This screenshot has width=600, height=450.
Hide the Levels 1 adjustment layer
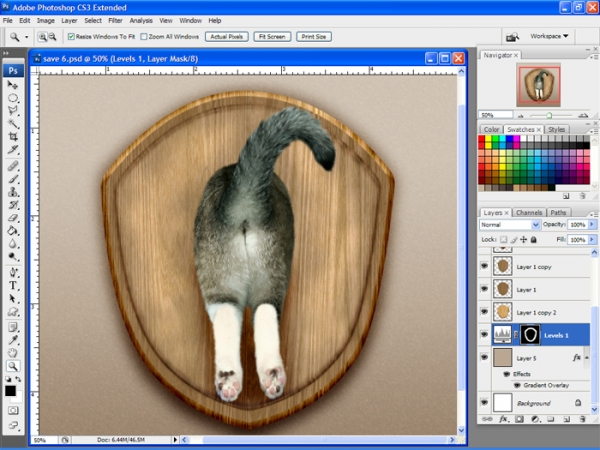[484, 334]
